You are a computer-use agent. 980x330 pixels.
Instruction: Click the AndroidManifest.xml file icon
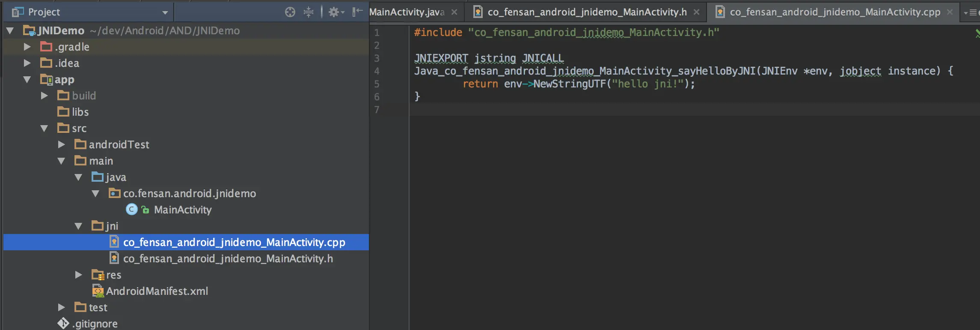point(98,291)
